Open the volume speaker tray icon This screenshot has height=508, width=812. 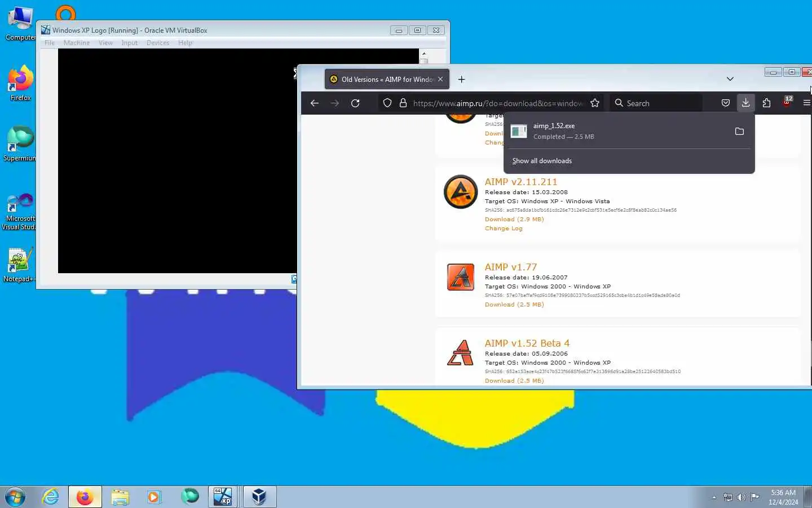(742, 497)
